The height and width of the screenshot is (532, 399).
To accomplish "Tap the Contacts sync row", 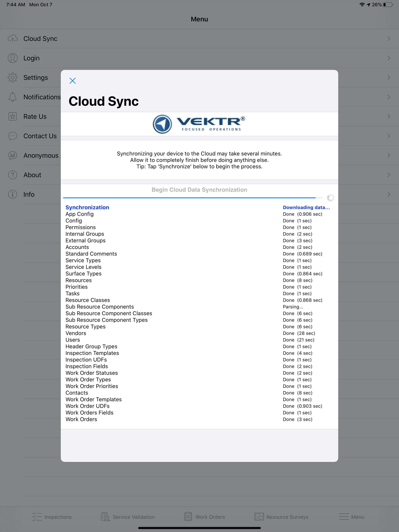I will 199,393.
